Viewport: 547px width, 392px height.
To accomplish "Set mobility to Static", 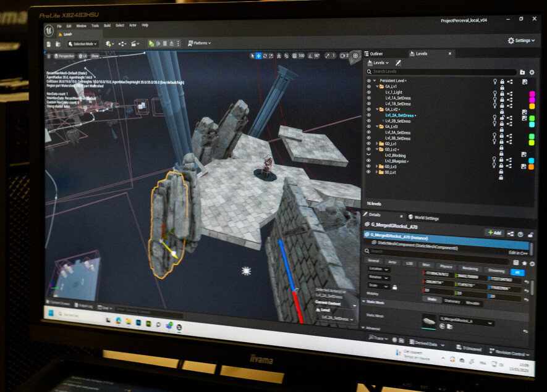I will (432, 299).
